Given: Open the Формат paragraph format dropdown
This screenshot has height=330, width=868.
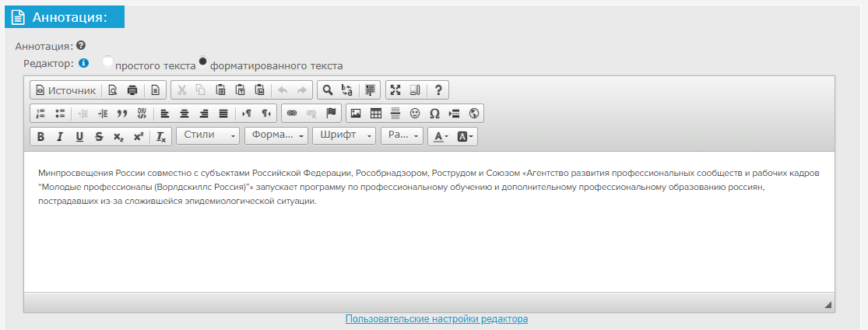Looking at the screenshot, I should coord(276,136).
